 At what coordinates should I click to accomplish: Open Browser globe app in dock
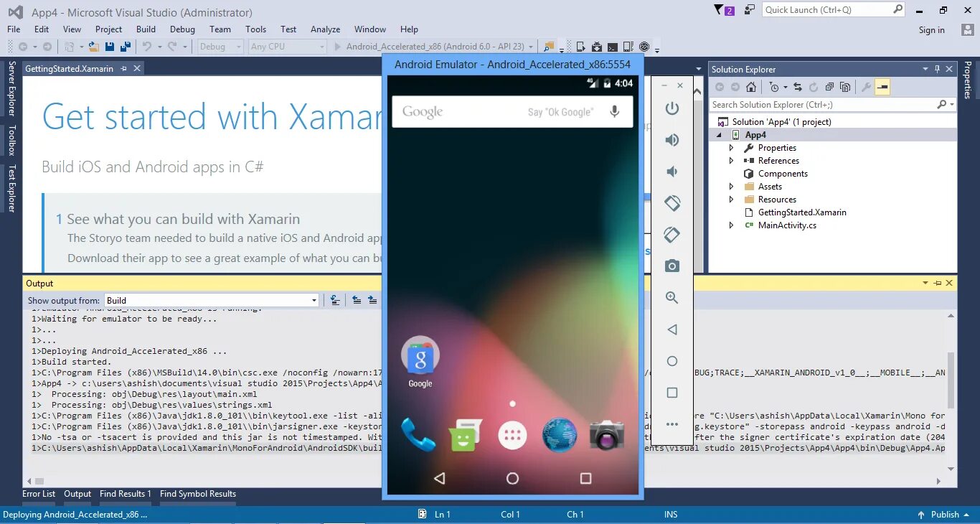point(560,435)
